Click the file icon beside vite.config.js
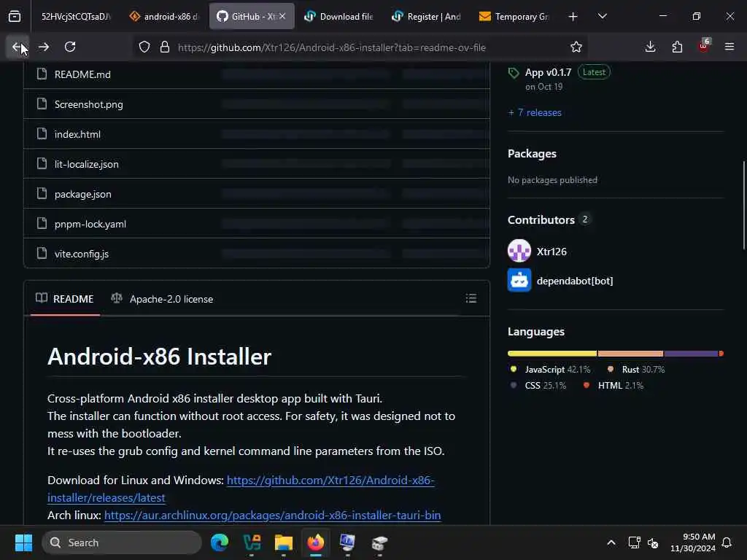 [x=42, y=253]
